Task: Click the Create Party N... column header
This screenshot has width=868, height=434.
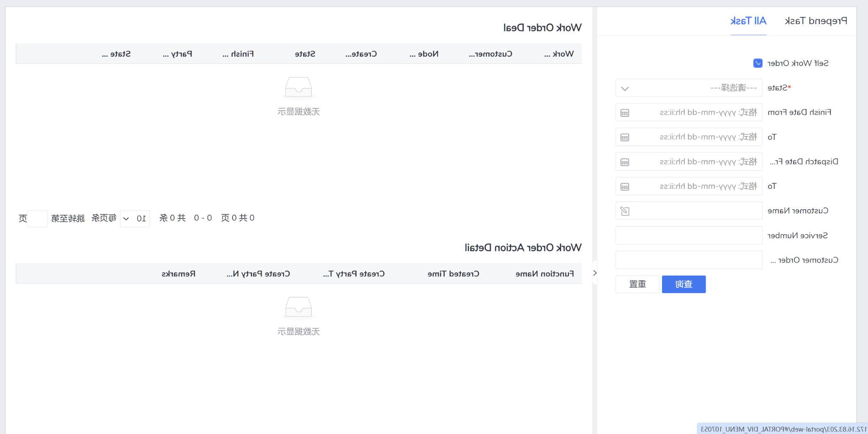Action: pyautogui.click(x=258, y=274)
